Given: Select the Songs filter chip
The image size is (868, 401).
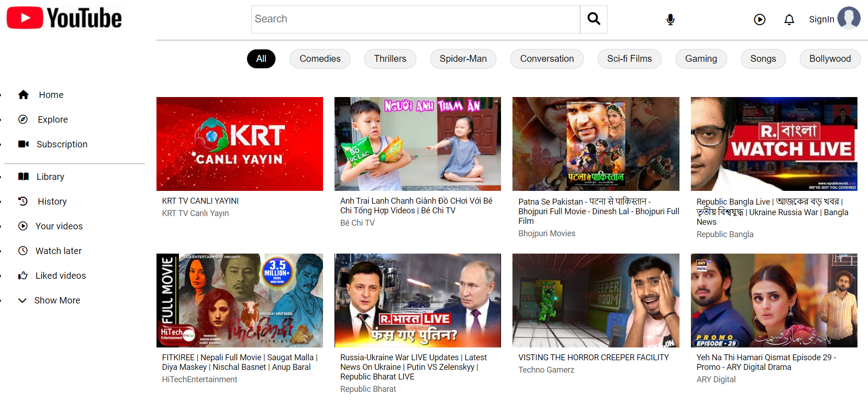Looking at the screenshot, I should click(763, 59).
